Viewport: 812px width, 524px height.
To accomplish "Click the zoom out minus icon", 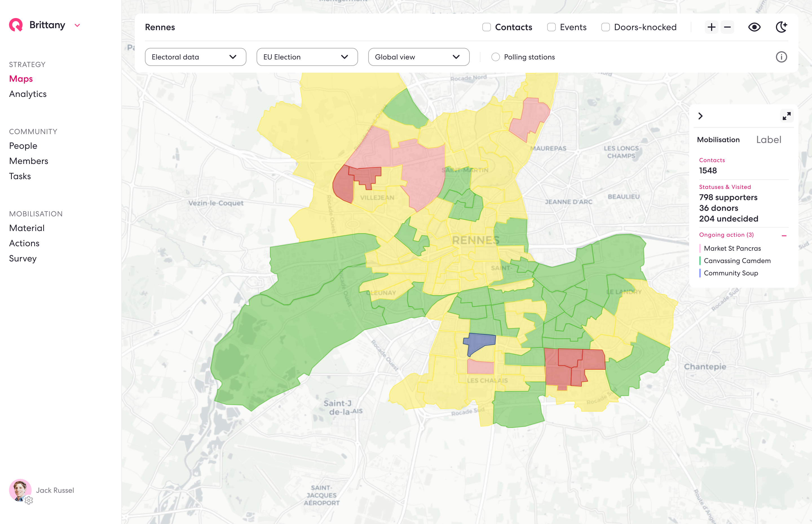I will point(727,27).
